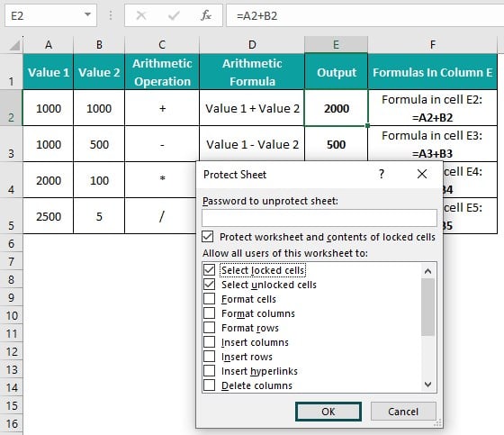The image size is (504, 435).
Task: Click the formula bar with =A2+B2
Action: click(x=364, y=15)
